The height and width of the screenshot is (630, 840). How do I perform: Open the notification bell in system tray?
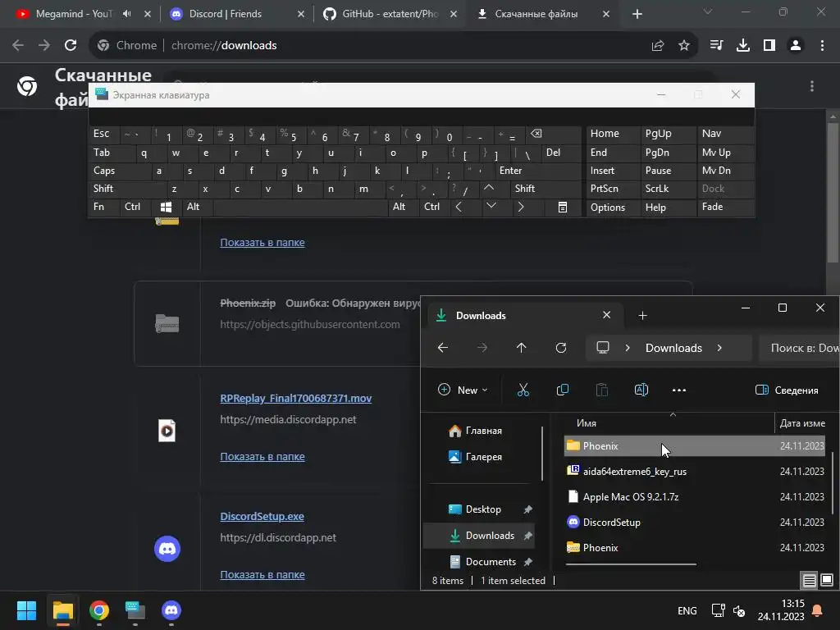(x=818, y=610)
